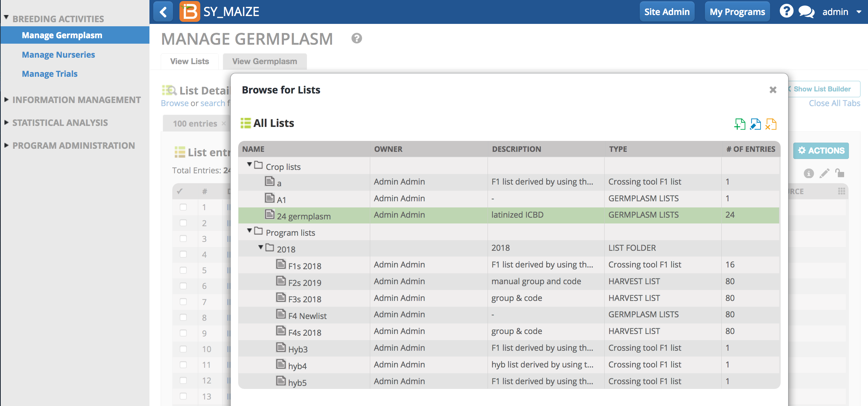Click Close All Tabs link
Image resolution: width=868 pixels, height=406 pixels.
tap(835, 103)
